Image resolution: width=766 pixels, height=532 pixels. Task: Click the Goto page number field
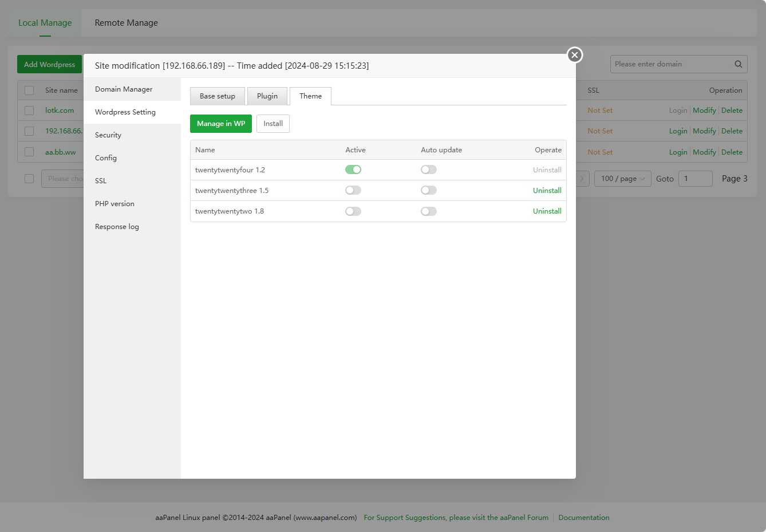point(695,179)
